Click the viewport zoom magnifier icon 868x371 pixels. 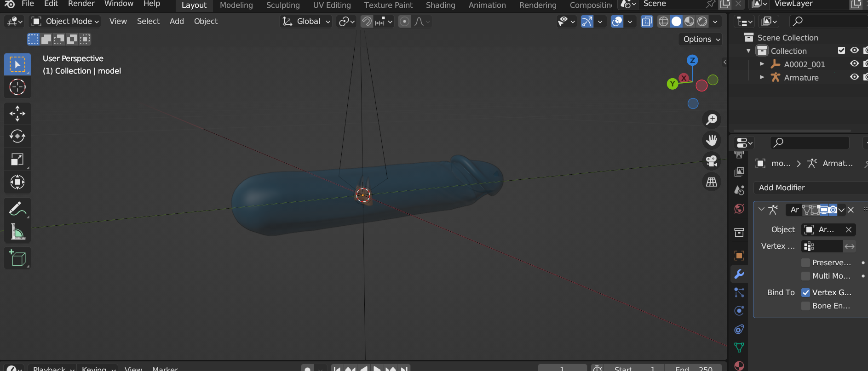coord(712,120)
